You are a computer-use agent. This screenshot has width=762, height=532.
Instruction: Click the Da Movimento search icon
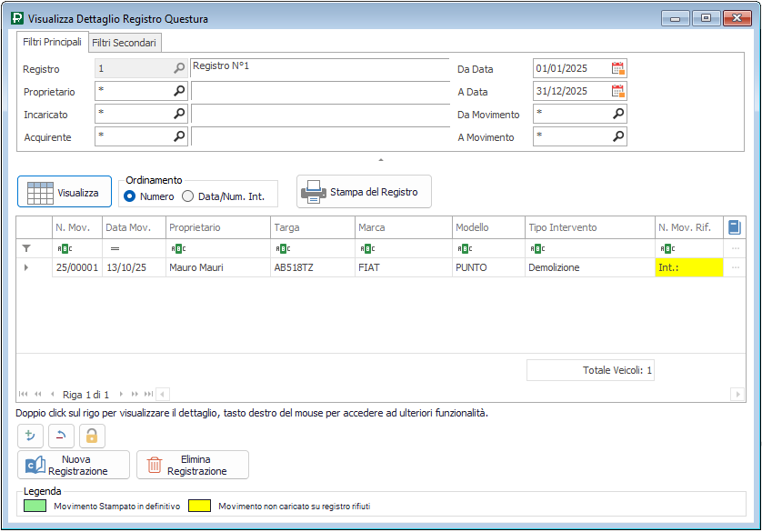tap(618, 114)
